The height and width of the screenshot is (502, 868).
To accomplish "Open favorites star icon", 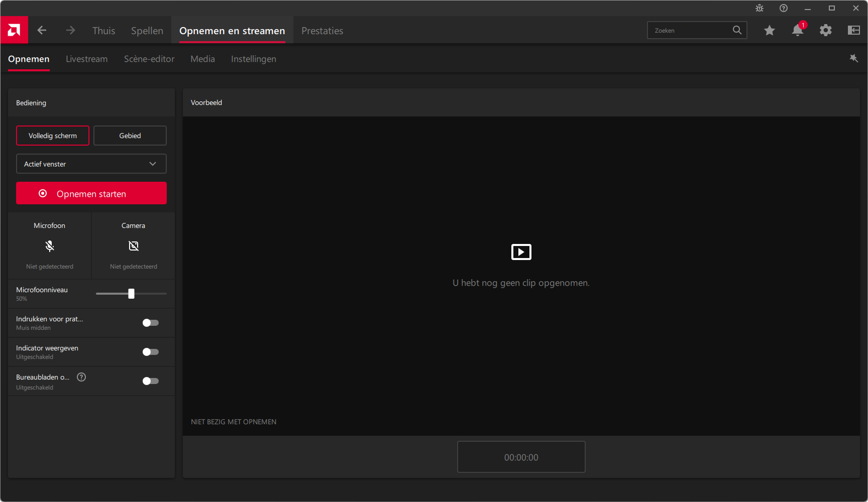I will (769, 30).
